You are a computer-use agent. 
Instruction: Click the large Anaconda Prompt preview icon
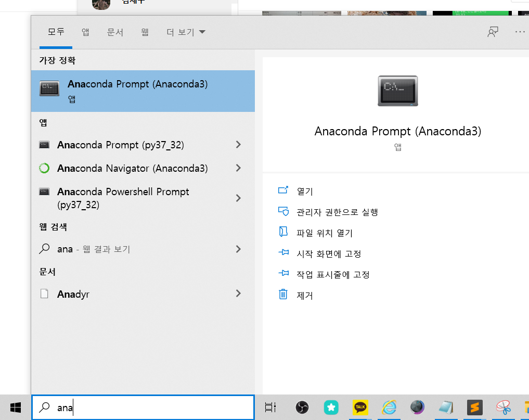398,91
